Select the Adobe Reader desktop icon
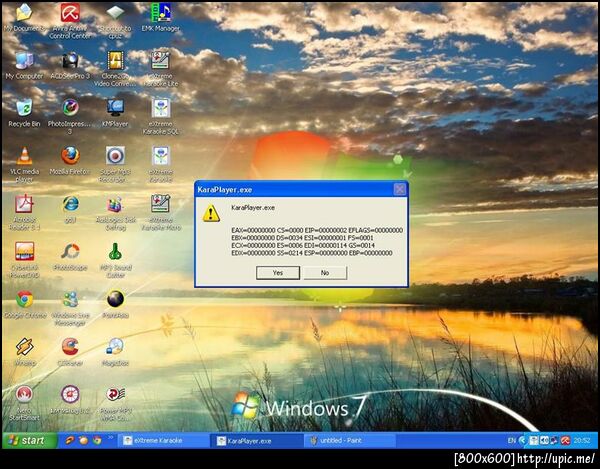 point(24,212)
